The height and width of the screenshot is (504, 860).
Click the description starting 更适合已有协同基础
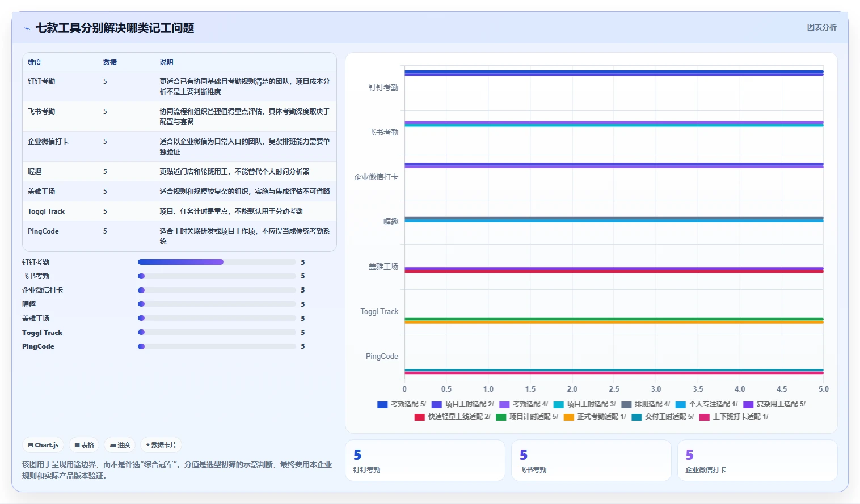pos(244,87)
